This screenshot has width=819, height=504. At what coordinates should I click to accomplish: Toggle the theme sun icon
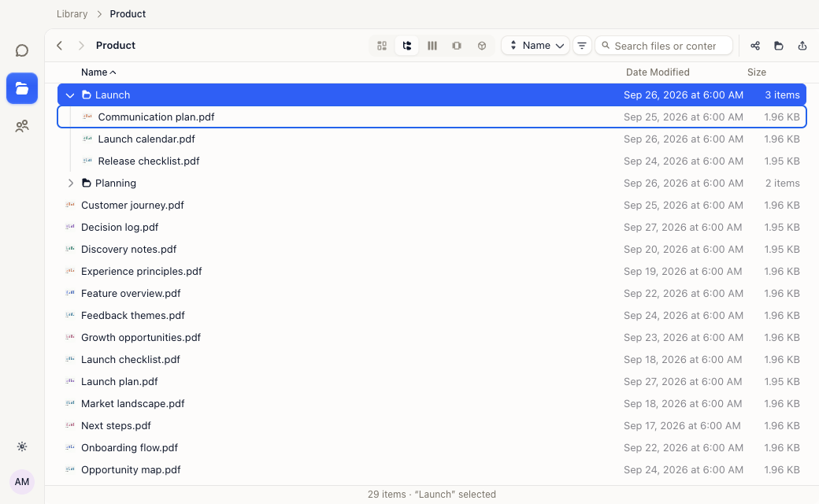tap(22, 447)
